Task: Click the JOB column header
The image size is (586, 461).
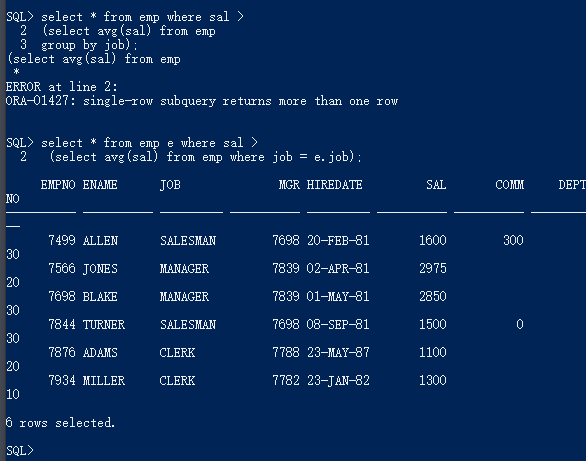Action: 170,185
